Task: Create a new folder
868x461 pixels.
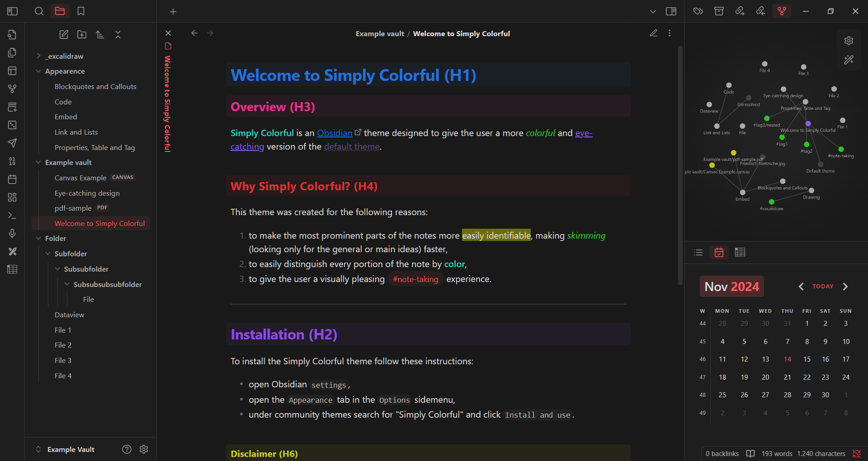Action: [x=82, y=34]
